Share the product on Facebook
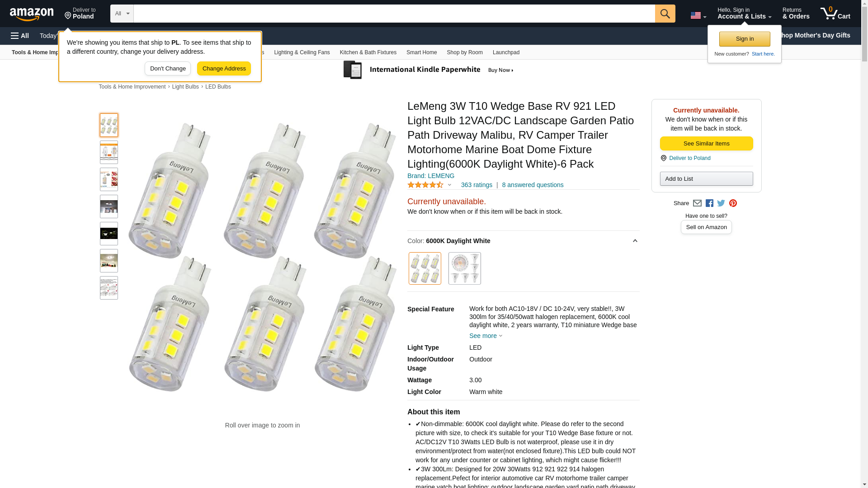The height and width of the screenshot is (488, 868). 709,203
